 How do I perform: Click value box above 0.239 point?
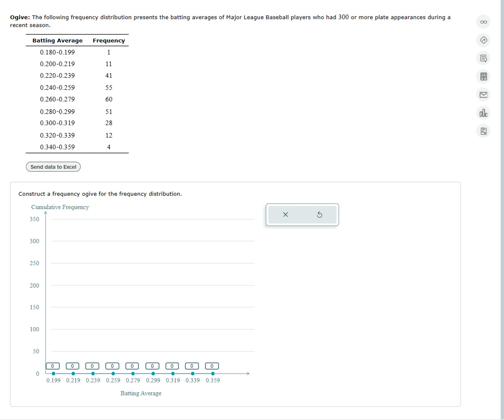(92, 366)
